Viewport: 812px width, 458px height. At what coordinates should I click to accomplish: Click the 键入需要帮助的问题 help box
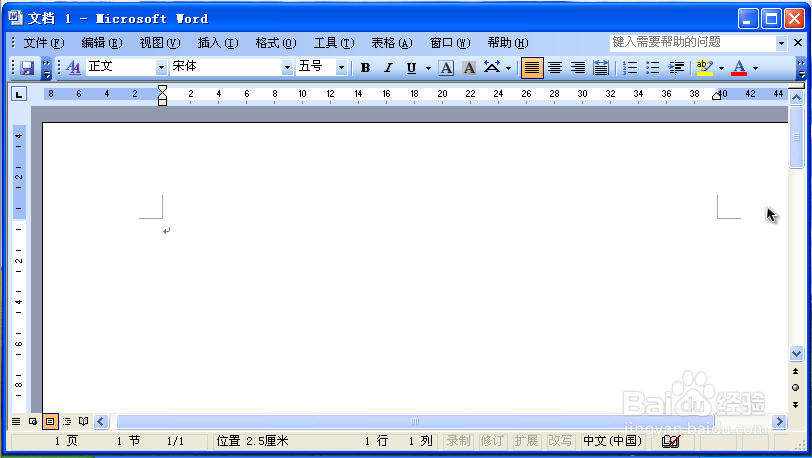coord(693,42)
